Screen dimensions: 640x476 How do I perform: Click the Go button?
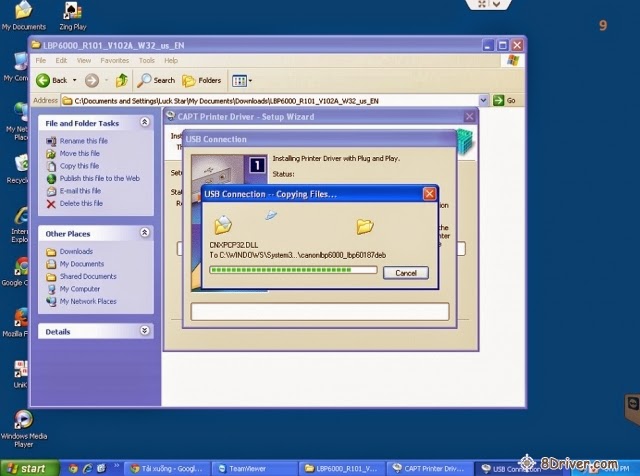(504, 100)
